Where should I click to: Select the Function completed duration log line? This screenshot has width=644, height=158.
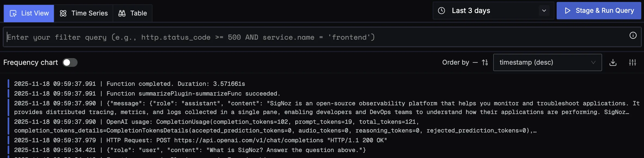pos(129,84)
